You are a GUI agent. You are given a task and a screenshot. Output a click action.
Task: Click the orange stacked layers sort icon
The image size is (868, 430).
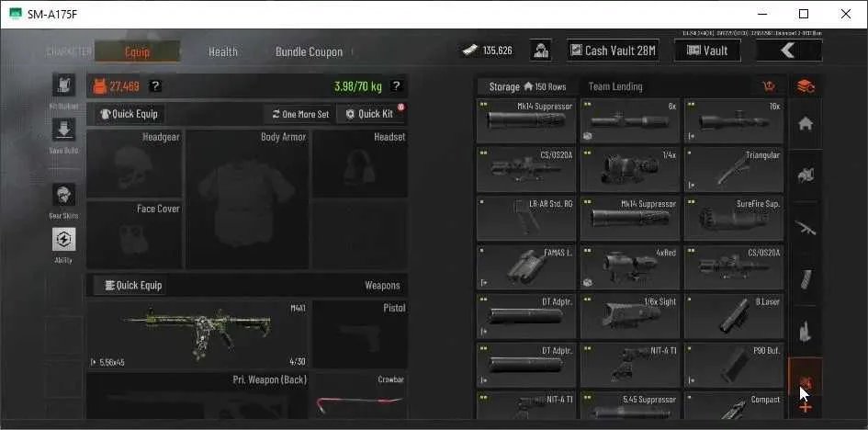point(806,86)
